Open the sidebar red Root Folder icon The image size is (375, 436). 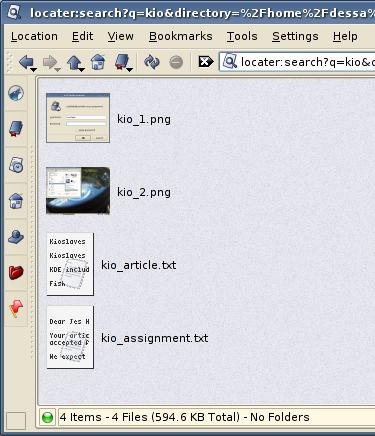(x=16, y=273)
